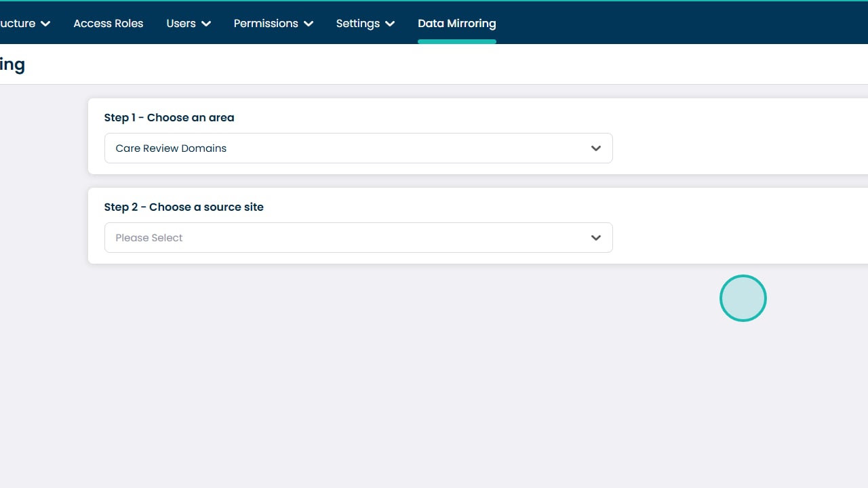
Task: Click the 'Step 2 - Choose a source site' label
Action: 184,207
